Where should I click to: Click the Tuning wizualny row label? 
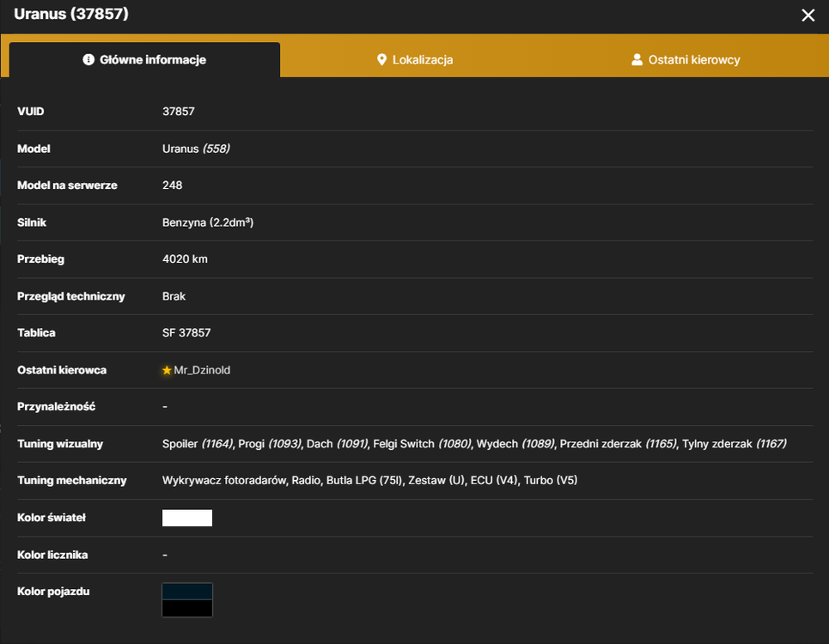pyautogui.click(x=60, y=444)
